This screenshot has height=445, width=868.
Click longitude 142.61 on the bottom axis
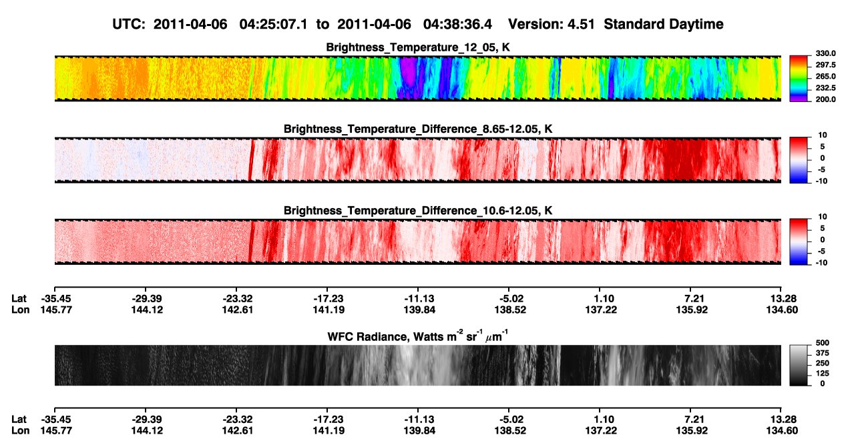coord(237,431)
